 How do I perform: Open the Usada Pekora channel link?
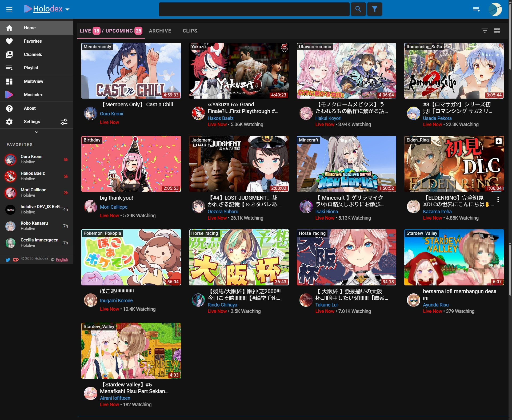[x=437, y=118]
